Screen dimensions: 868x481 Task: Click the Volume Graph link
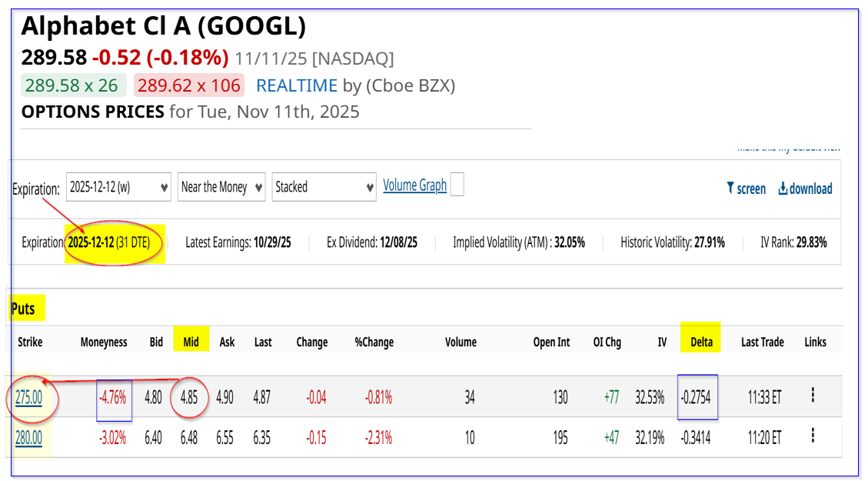click(x=415, y=185)
